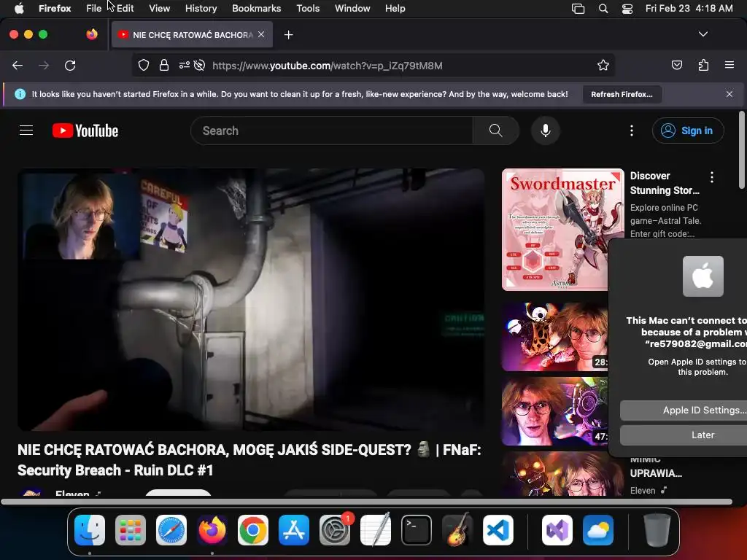This screenshot has width=747, height=560.
Task: Open Spotlight search in menu bar
Action: (x=603, y=9)
